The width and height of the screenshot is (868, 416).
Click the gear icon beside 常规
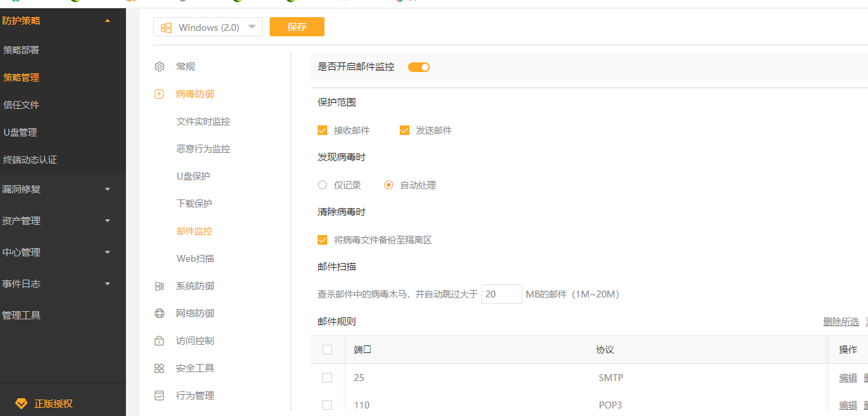(159, 66)
